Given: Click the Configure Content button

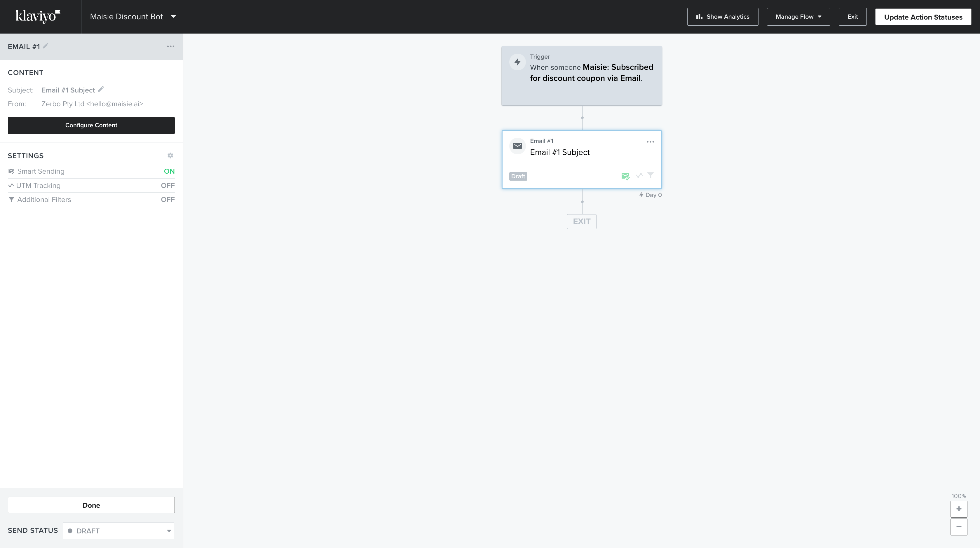Looking at the screenshot, I should 91,125.
